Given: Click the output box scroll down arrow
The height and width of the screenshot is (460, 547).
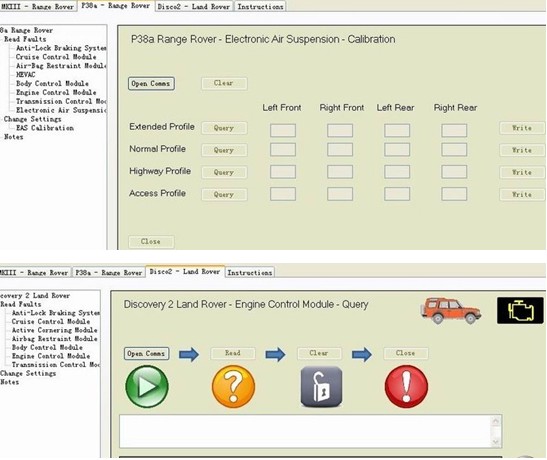Looking at the screenshot, I should (495, 442).
